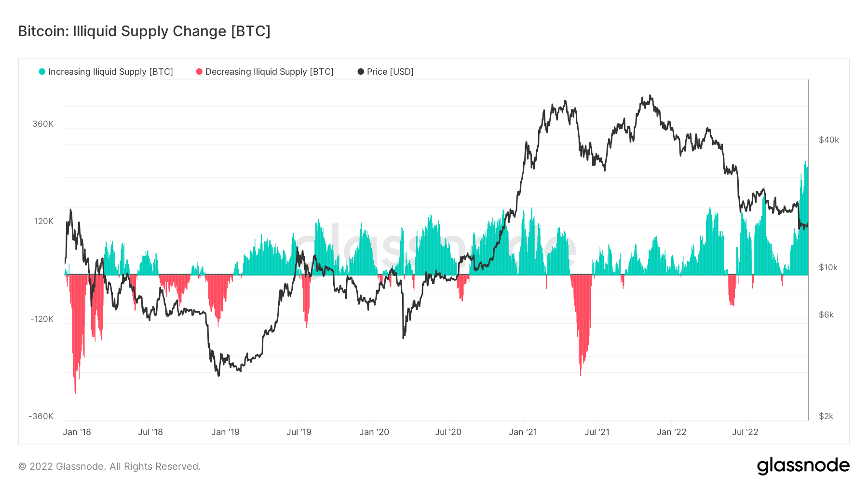The image size is (868, 488).
Task: Click the black Price legend dot
Action: [361, 72]
